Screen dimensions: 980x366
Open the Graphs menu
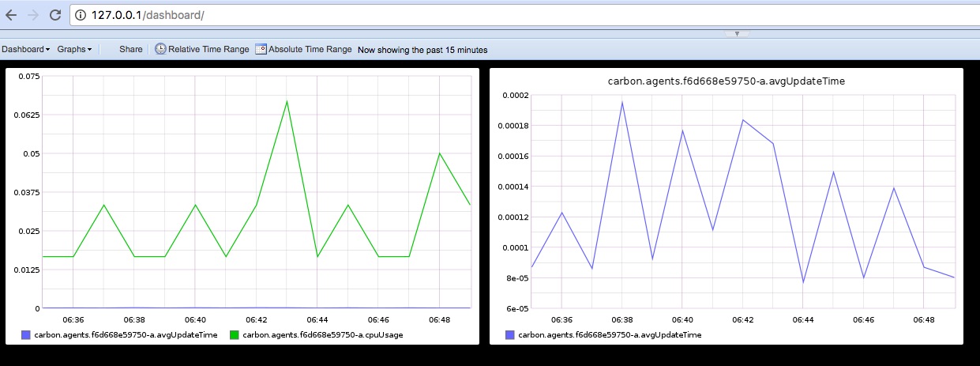coord(74,49)
